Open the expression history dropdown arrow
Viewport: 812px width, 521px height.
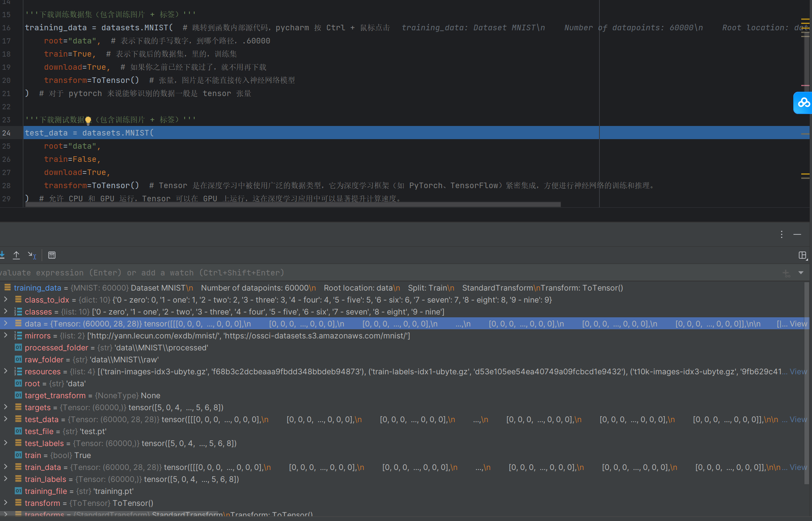point(801,273)
